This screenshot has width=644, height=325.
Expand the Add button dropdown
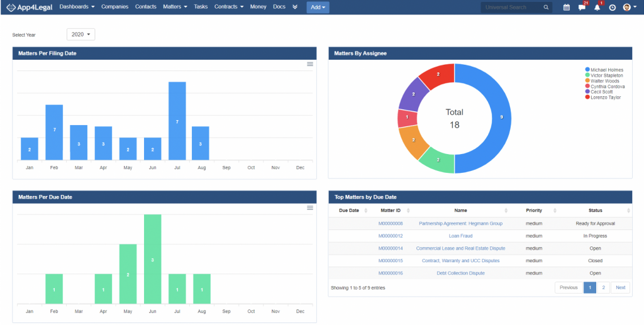click(318, 8)
